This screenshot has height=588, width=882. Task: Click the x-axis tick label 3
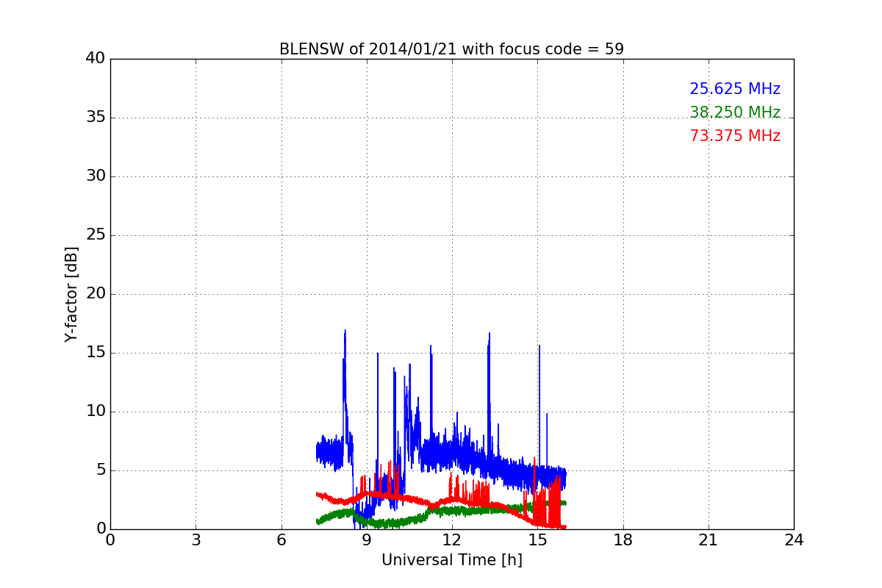196,540
